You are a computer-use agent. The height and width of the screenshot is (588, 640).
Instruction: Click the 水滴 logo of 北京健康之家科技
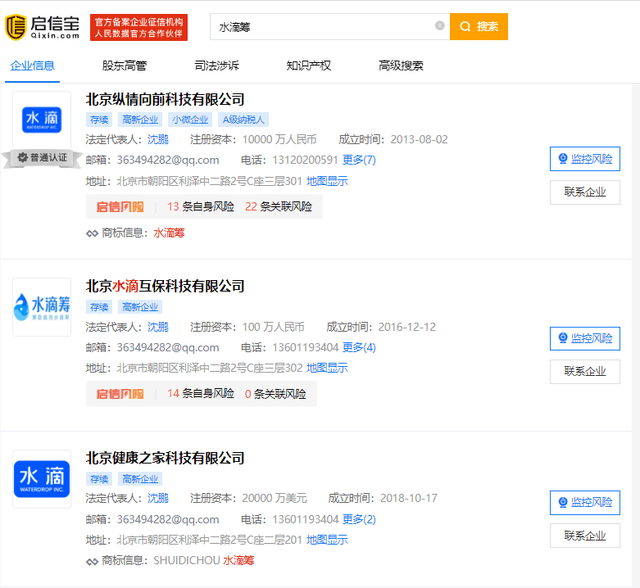coord(42,479)
